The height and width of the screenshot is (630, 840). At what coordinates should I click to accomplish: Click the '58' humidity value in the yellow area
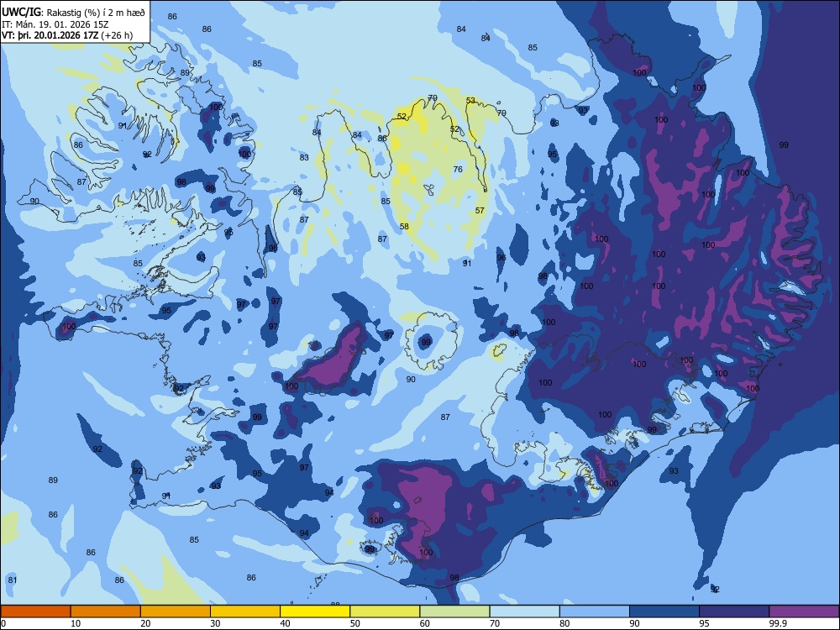404,227
